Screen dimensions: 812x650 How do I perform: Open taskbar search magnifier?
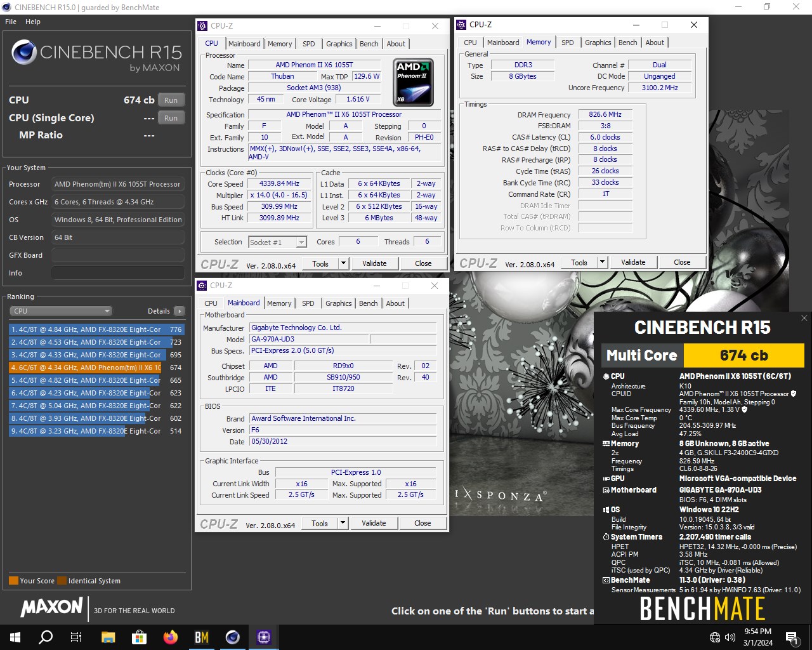46,637
